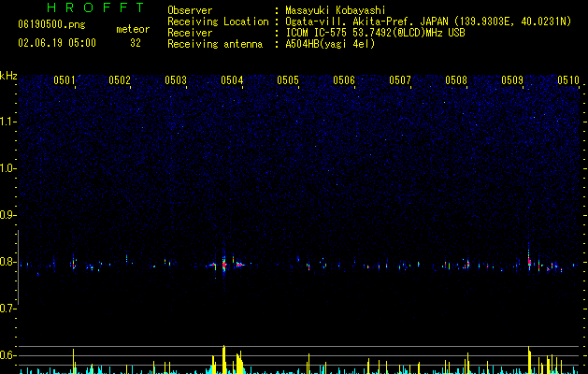This screenshot has width=588, height=374.
Task: Click the strong meteor echo near 0504
Action: 223,265
